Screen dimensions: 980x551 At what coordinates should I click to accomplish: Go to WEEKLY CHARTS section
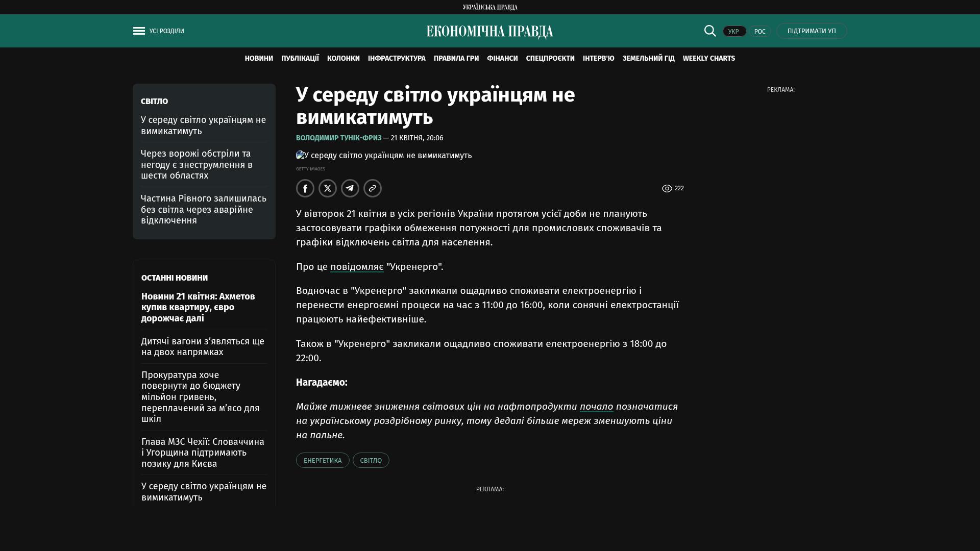coord(708,59)
